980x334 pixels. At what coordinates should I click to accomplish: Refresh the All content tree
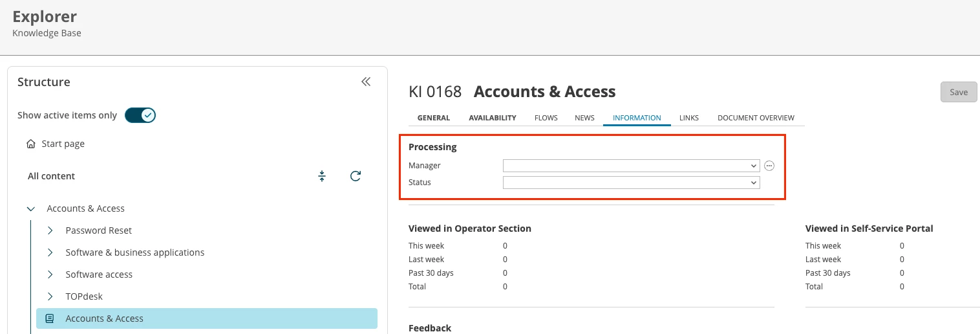[355, 176]
